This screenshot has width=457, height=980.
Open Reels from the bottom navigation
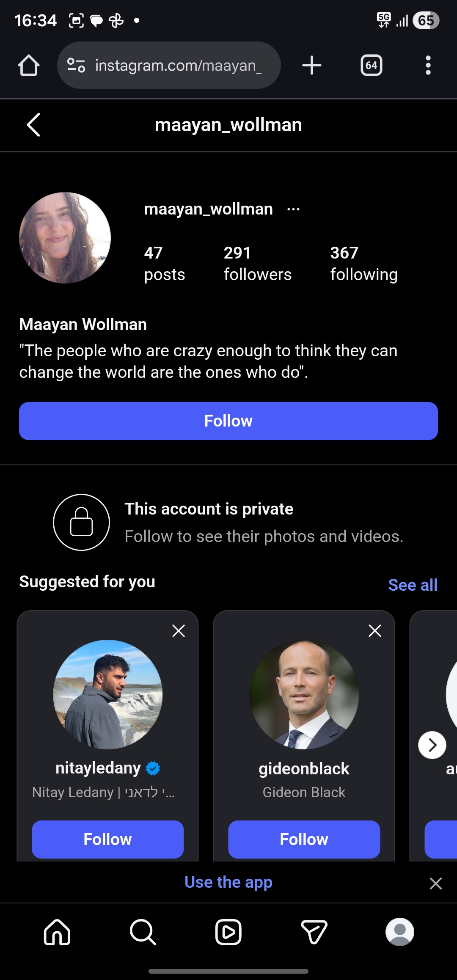point(228,932)
